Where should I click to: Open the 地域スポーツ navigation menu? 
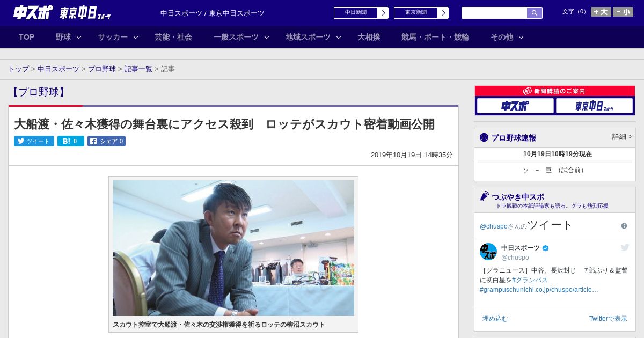tap(308, 37)
